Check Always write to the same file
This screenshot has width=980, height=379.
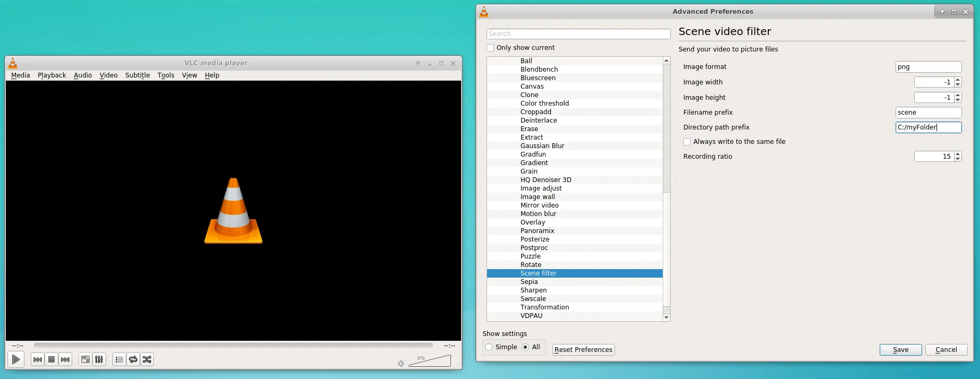point(687,142)
